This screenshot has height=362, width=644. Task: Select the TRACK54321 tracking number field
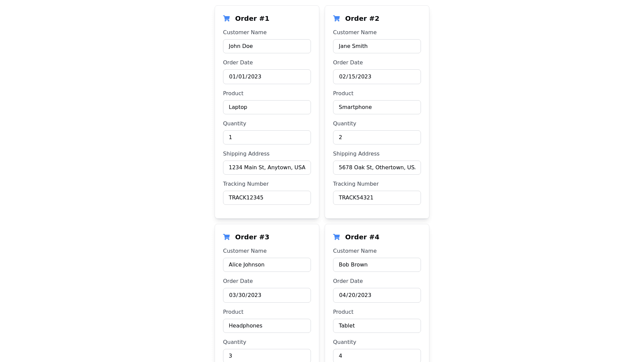[x=377, y=198]
